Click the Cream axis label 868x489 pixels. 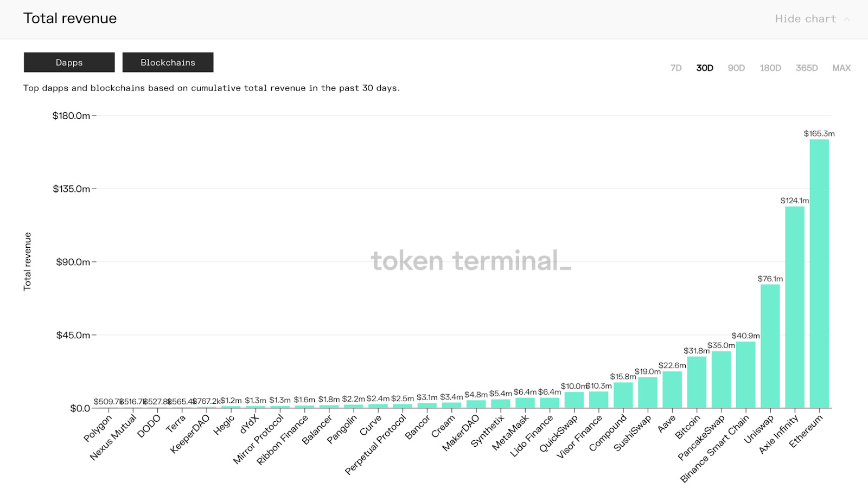coord(443,427)
